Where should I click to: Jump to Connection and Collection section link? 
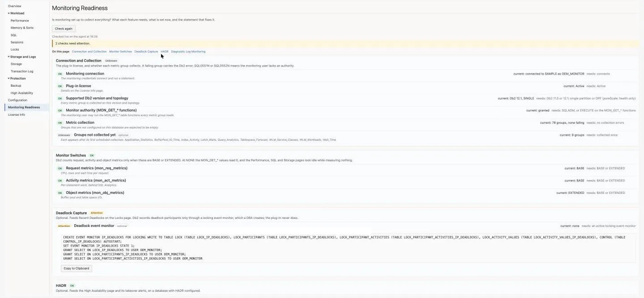coord(89,51)
